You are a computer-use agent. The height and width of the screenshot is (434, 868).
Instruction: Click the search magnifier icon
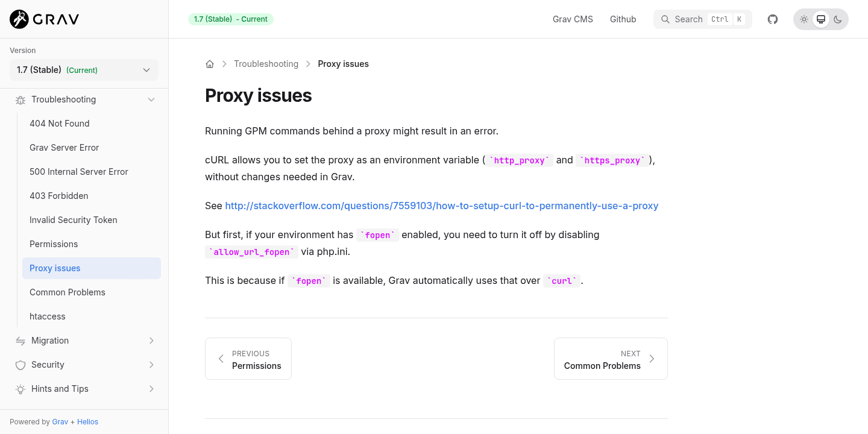[x=665, y=19]
